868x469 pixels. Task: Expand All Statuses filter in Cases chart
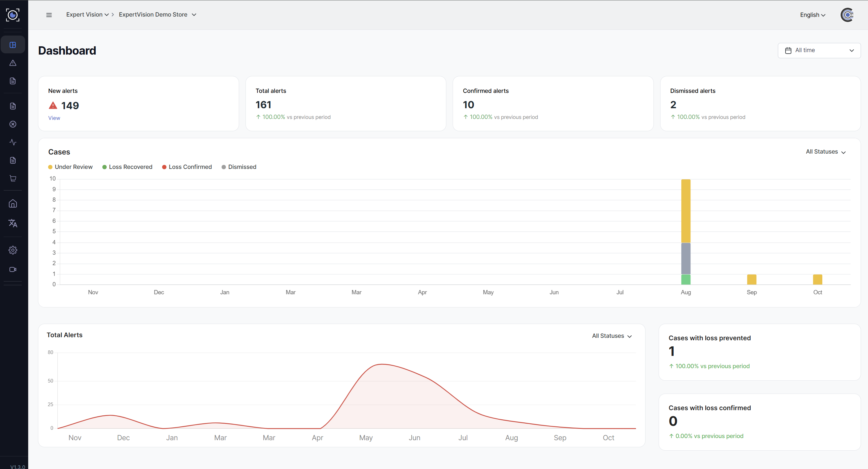(x=825, y=152)
